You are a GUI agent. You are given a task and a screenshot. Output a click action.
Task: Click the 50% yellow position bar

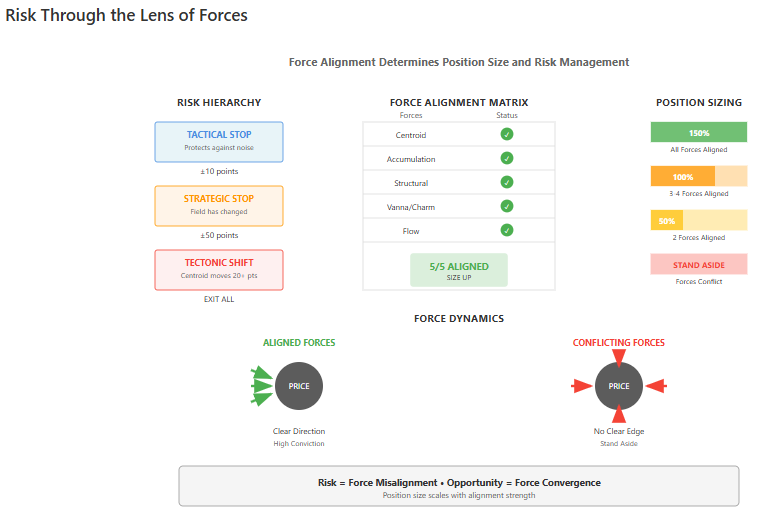click(698, 220)
